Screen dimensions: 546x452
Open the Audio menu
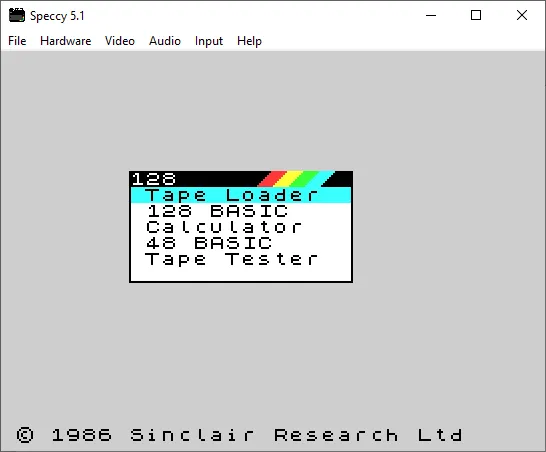[165, 41]
